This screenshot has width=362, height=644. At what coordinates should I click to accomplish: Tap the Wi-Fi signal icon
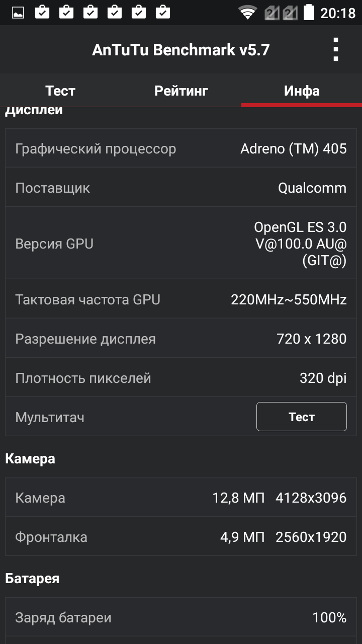coord(247,13)
